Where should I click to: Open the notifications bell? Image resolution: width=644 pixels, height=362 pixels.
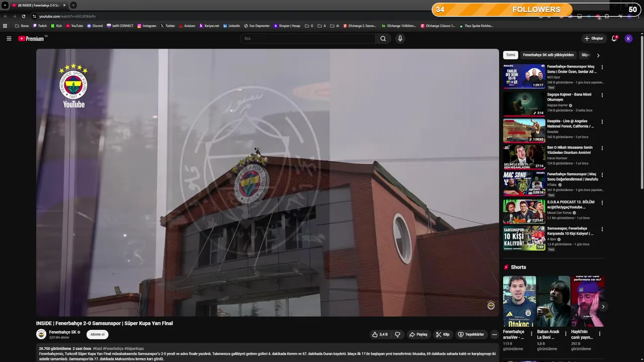click(x=614, y=39)
